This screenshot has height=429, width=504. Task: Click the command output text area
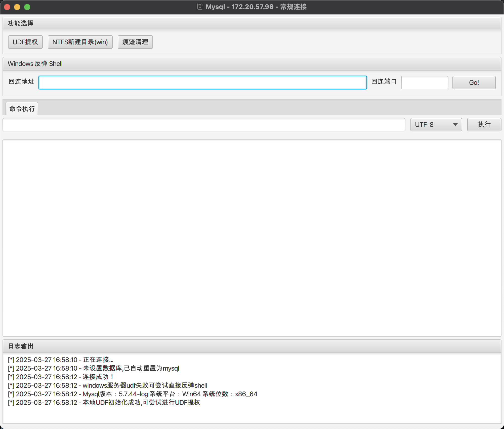click(252, 238)
